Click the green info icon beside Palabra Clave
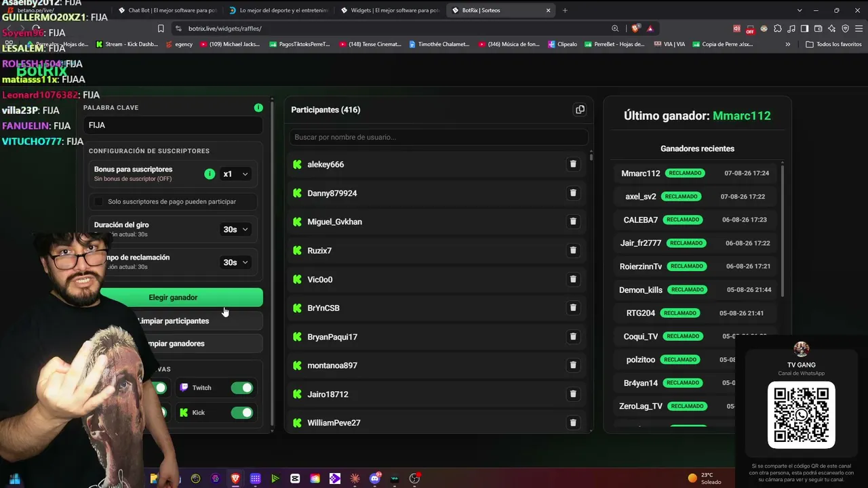 click(x=258, y=108)
